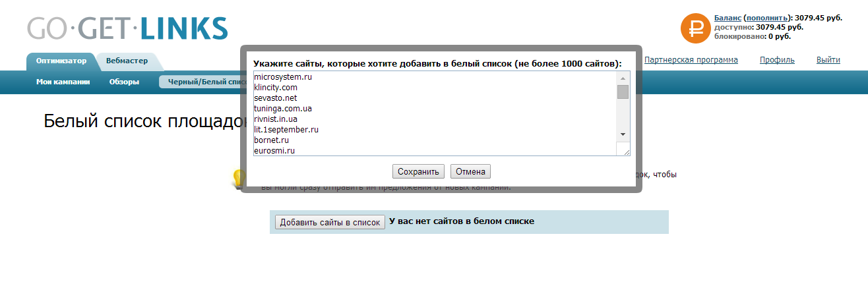Image resolution: width=868 pixels, height=282 pixels.
Task: Open the Партнерская программа link
Action: 691,60
